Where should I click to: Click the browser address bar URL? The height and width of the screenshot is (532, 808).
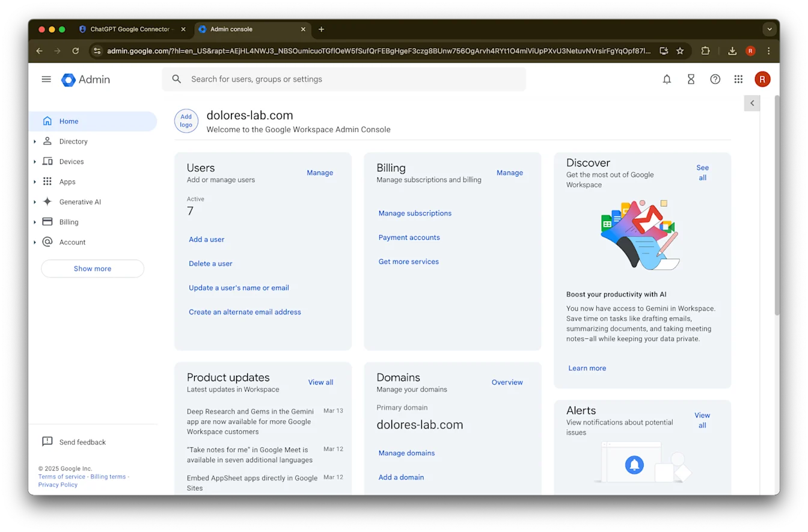[379, 51]
